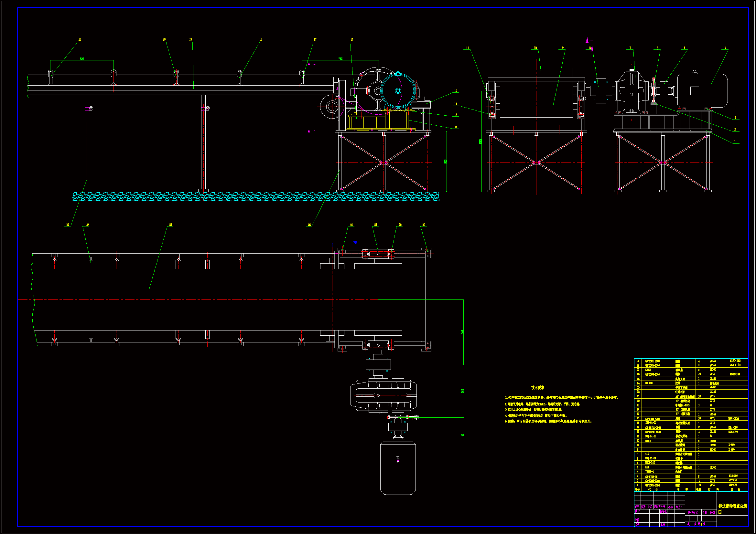
Task: Click parts list row 4 Y315S-4
Action: [x=649, y=472]
